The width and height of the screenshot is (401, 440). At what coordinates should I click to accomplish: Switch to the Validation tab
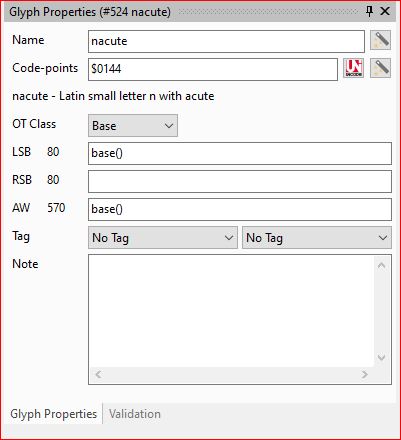135,414
